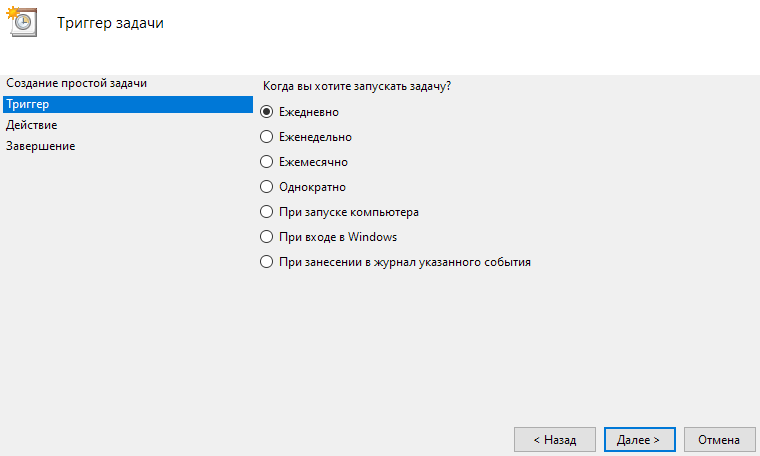Select При запуске компьютера option

tap(266, 212)
